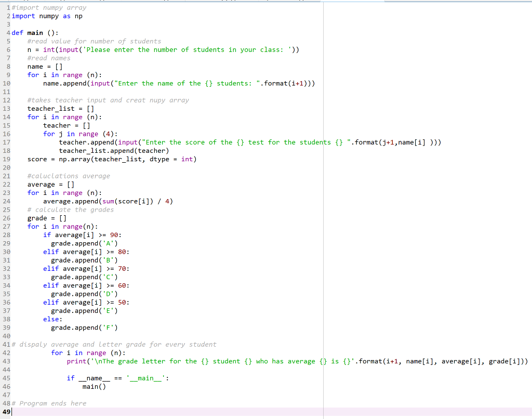
Task: Click the 'teacher_list = []' line
Action: pyautogui.click(x=61, y=109)
